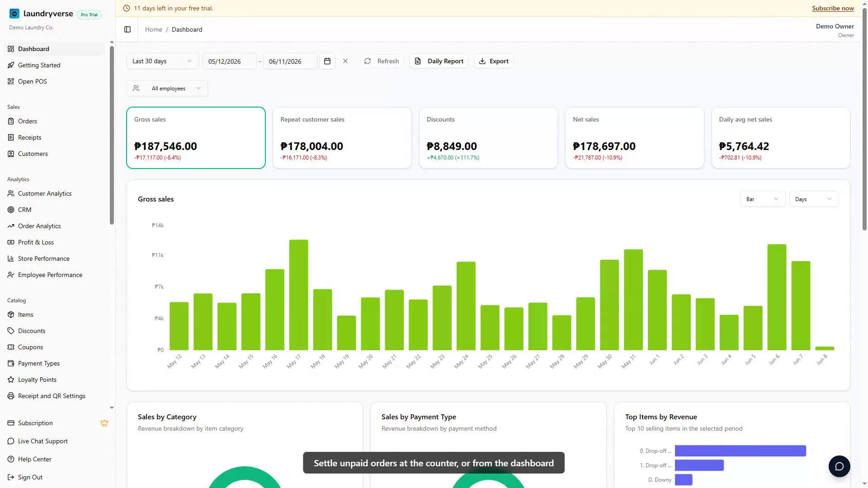The height and width of the screenshot is (488, 868).
Task: Click the Customer Analytics people icon
Action: tap(11, 193)
